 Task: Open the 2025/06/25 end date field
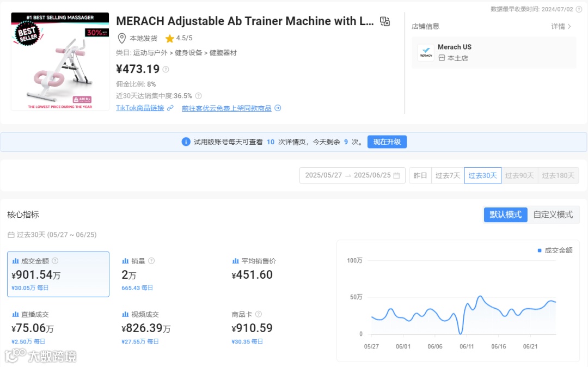click(x=372, y=175)
